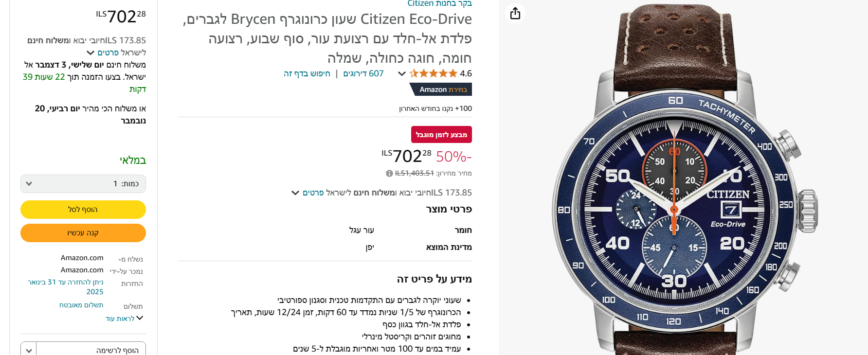The height and width of the screenshot is (355, 868).
Task: Open the 607 ratings link
Action: pos(363,73)
